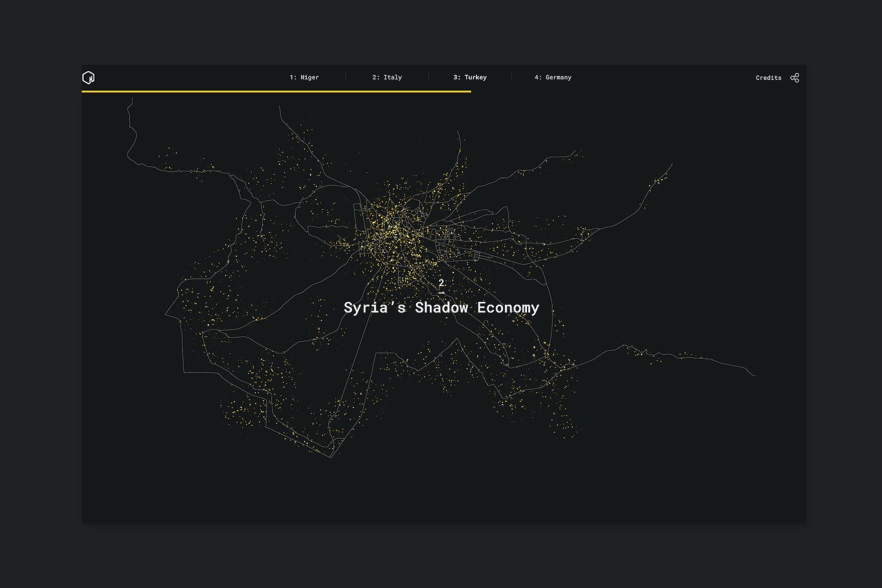The height and width of the screenshot is (588, 882).
Task: Click the divider between Niger and Italy
Action: 346,77
